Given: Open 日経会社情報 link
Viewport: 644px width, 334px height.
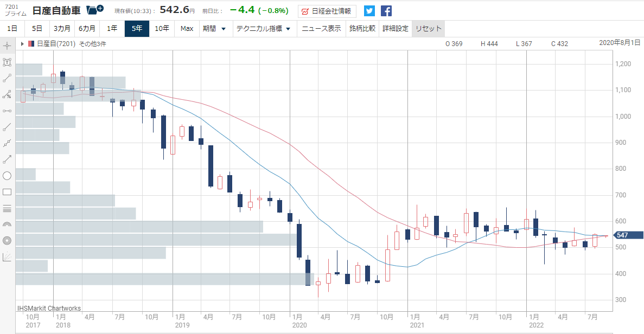Looking at the screenshot, I should coord(327,11).
